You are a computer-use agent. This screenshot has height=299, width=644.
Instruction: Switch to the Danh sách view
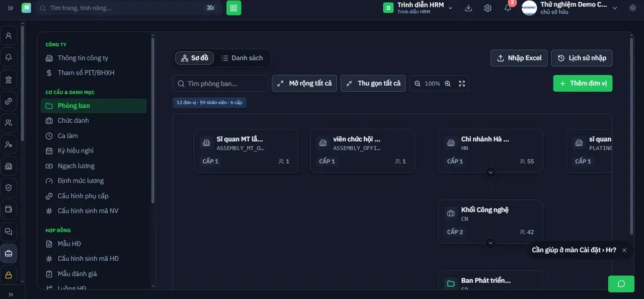click(243, 58)
